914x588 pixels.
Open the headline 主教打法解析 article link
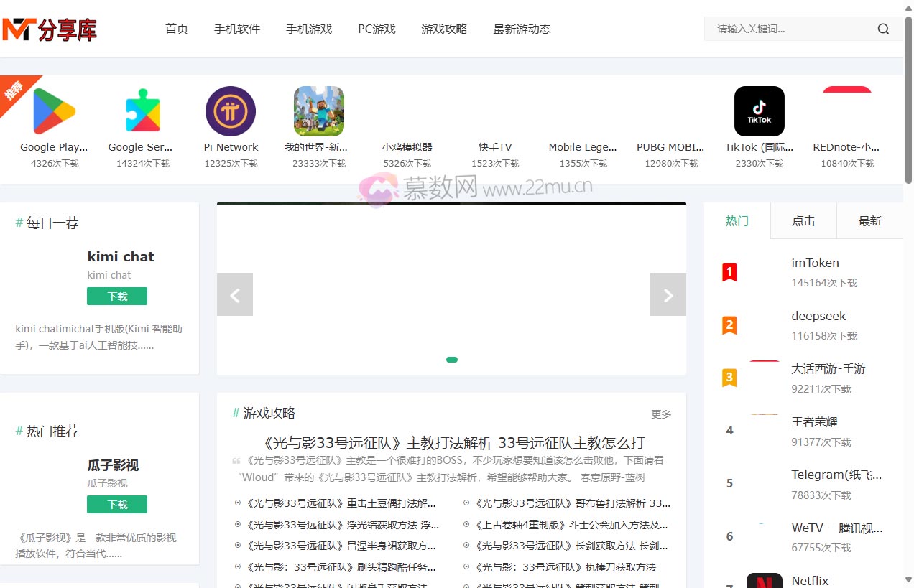454,443
